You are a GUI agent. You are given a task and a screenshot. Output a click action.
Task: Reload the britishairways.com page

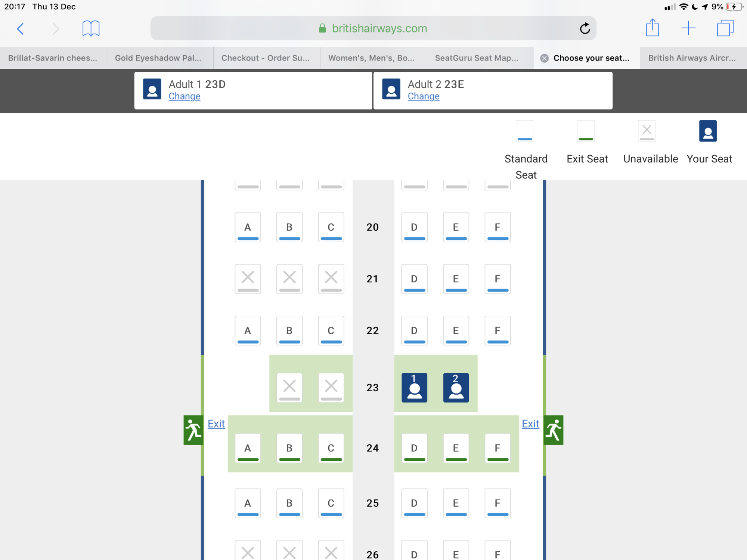click(585, 28)
